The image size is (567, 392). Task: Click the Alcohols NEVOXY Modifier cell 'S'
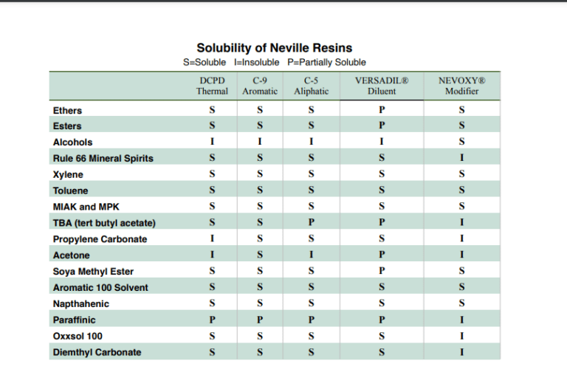click(461, 142)
